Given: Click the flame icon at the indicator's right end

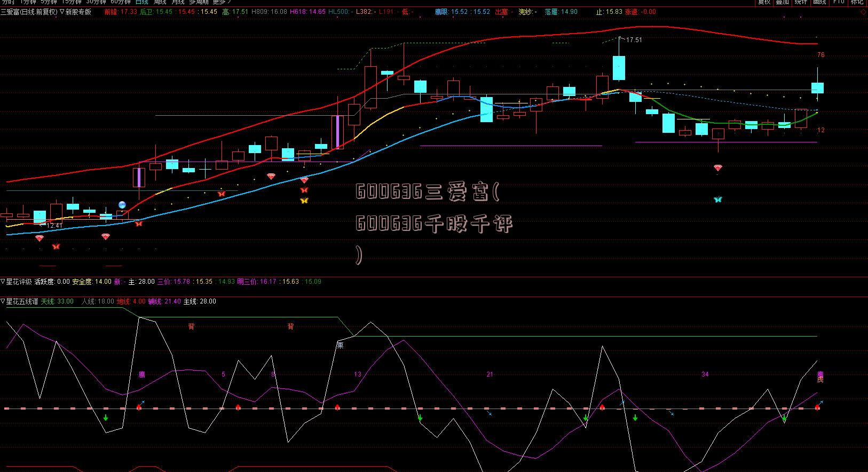Looking at the screenshot, I should click(817, 407).
